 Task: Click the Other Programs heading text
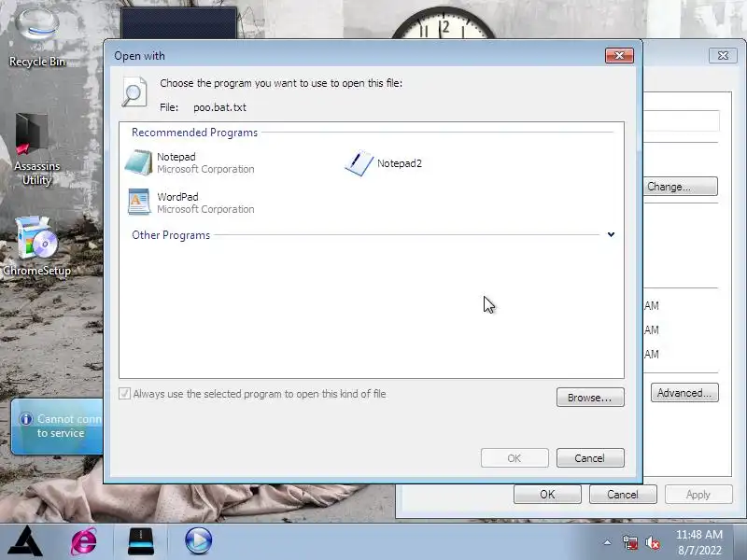[171, 235]
